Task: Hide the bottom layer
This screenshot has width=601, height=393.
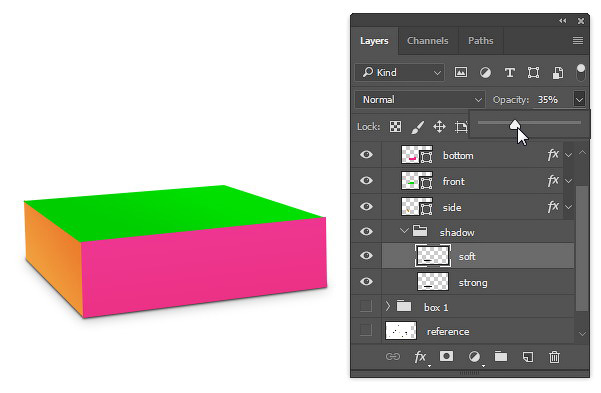Action: click(366, 155)
